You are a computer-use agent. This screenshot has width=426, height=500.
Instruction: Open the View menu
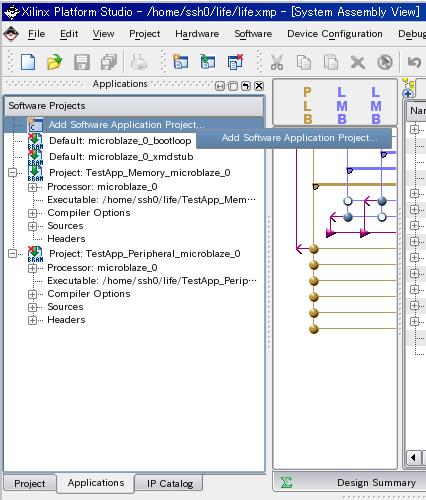coord(103,34)
